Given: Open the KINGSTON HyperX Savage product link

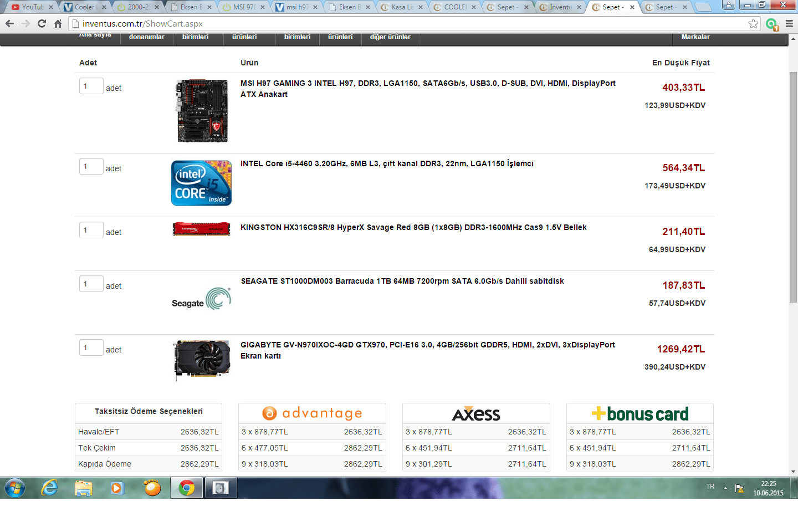Looking at the screenshot, I should pos(413,227).
